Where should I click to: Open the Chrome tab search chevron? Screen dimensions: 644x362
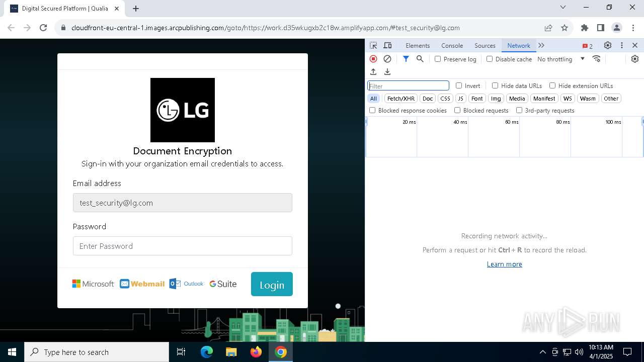563,7
